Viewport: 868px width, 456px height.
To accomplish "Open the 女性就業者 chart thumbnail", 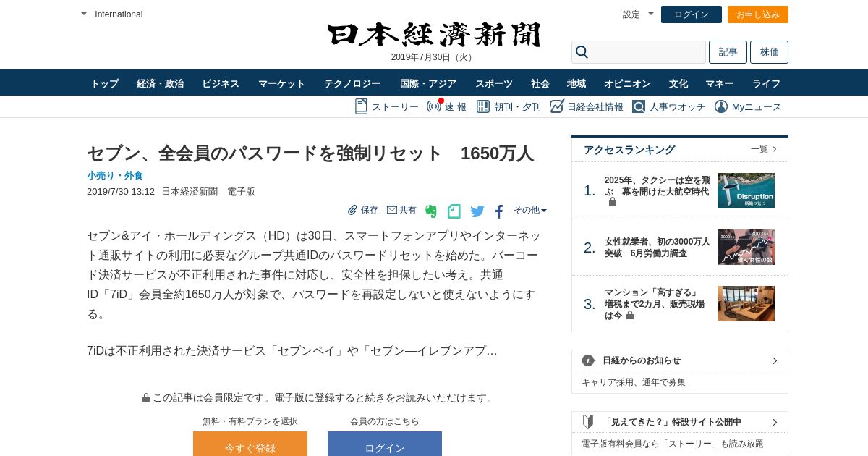I will pos(746,247).
